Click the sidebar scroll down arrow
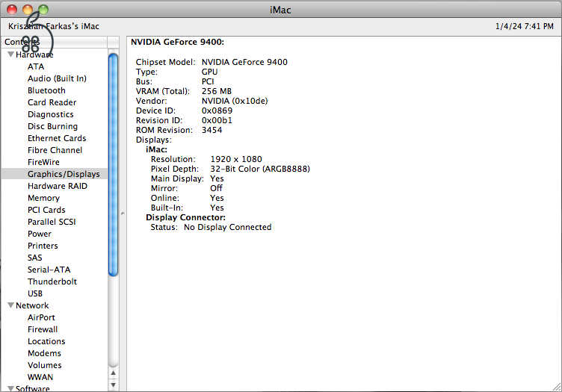 pyautogui.click(x=114, y=385)
